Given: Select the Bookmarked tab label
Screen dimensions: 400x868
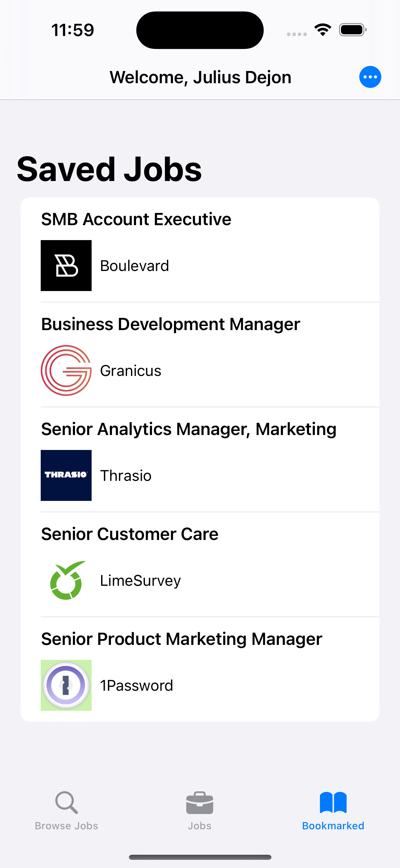Looking at the screenshot, I should point(333,826).
